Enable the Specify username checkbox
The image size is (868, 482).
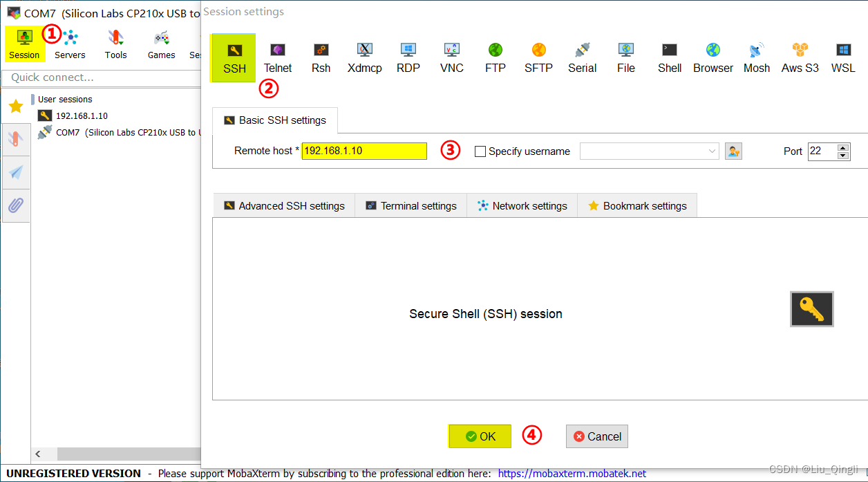[480, 151]
